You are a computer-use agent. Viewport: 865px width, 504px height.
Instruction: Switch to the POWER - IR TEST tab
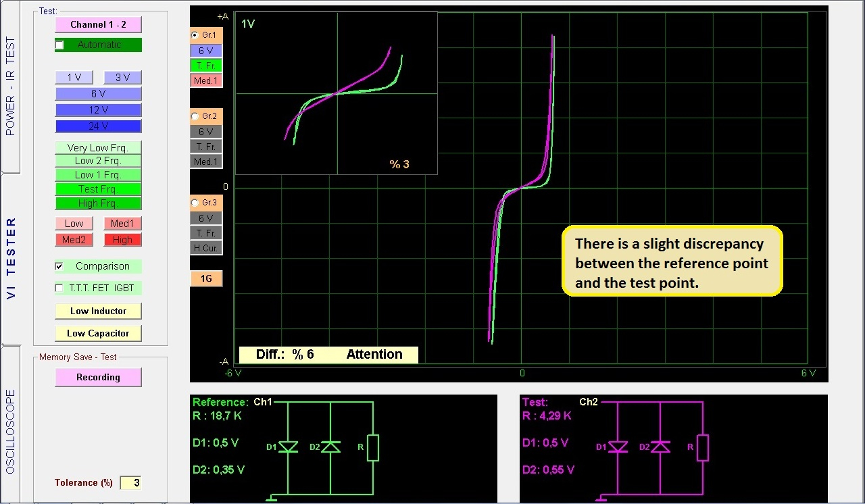tap(10, 86)
